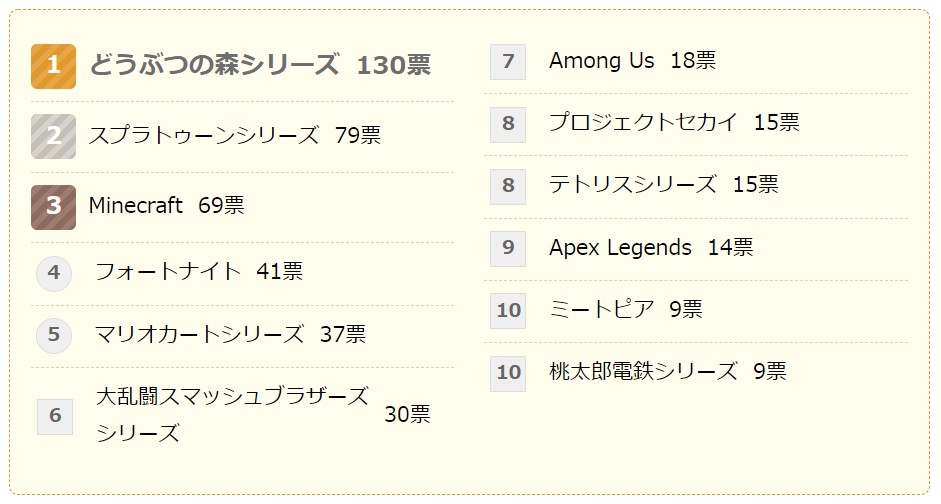Image resolution: width=941 pixels, height=504 pixels.
Task: Click the 大乱闘スマッシュブラザーズ シリーズ title
Action: pos(232,414)
